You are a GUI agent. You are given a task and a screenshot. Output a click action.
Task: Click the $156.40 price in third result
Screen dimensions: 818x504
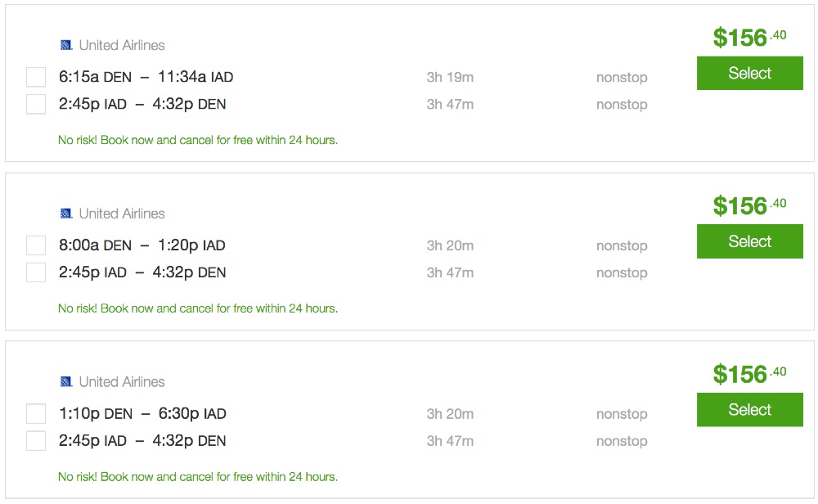[x=748, y=374]
